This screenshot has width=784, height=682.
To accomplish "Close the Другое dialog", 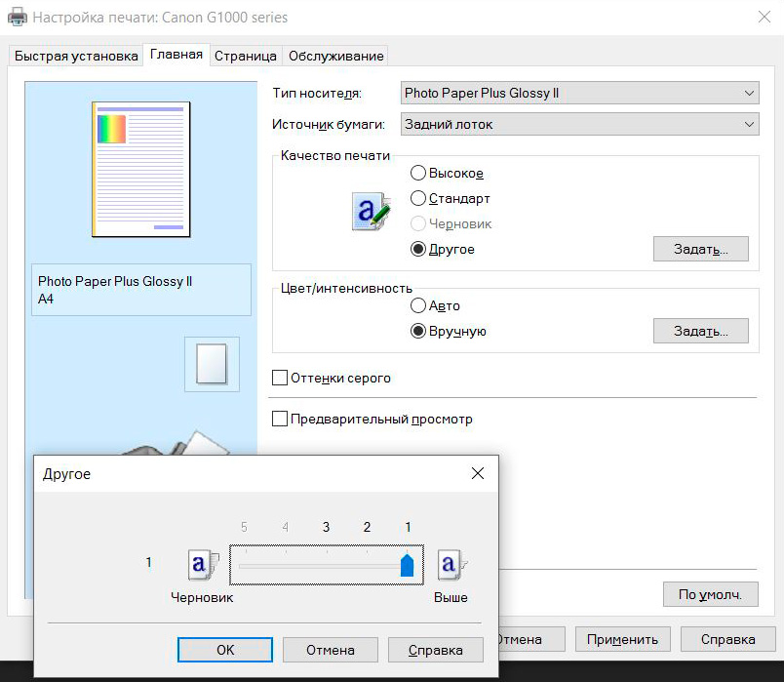I will pos(478,473).
